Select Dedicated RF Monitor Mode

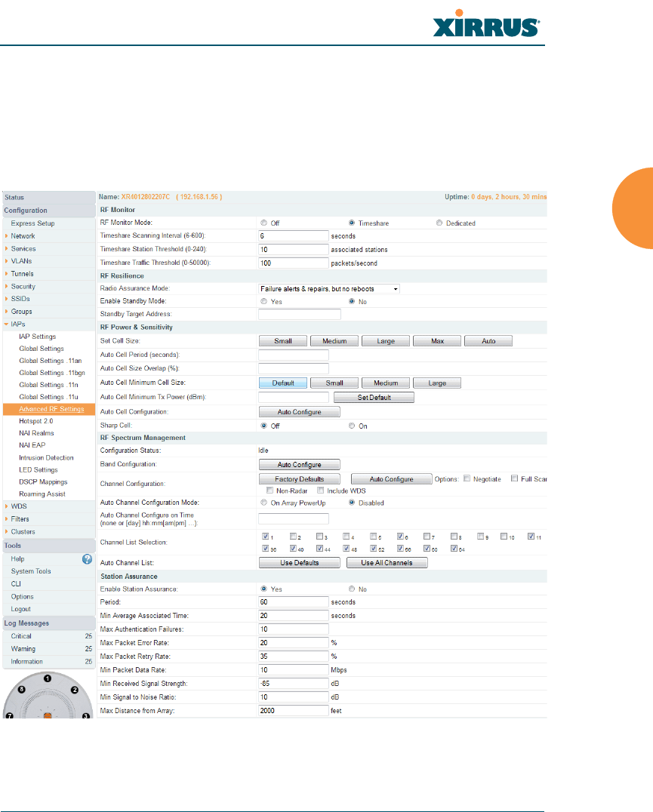(439, 223)
